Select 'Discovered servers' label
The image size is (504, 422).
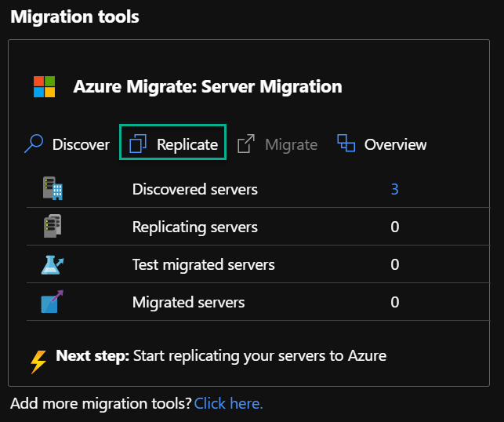click(x=195, y=189)
